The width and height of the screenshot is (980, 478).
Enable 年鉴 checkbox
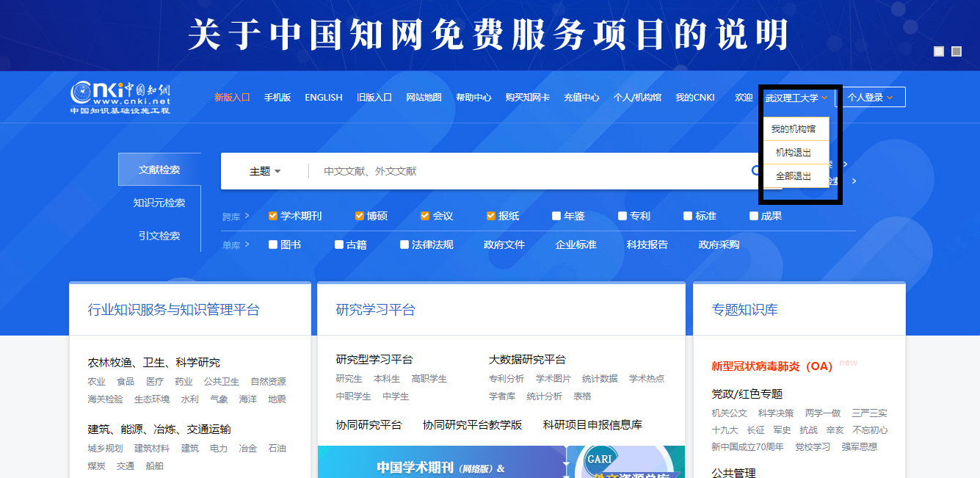coord(556,216)
